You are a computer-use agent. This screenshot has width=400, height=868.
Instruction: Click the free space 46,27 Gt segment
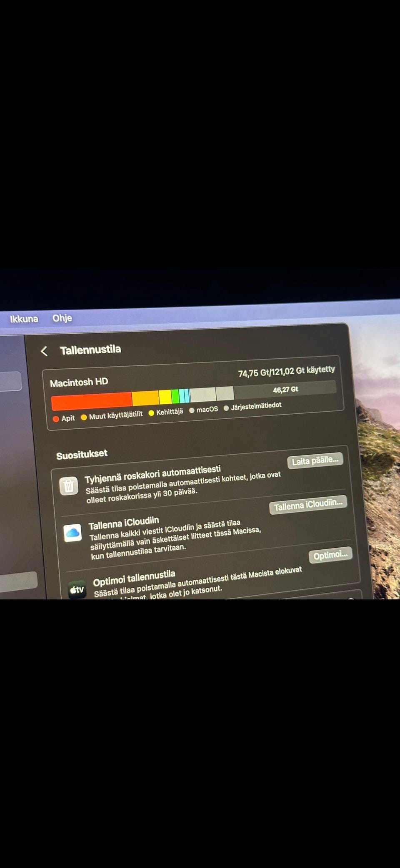(x=285, y=390)
